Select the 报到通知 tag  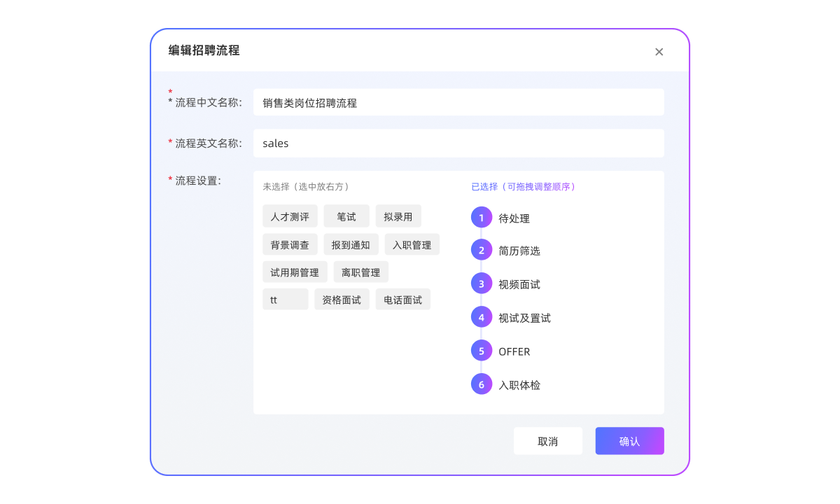click(351, 244)
